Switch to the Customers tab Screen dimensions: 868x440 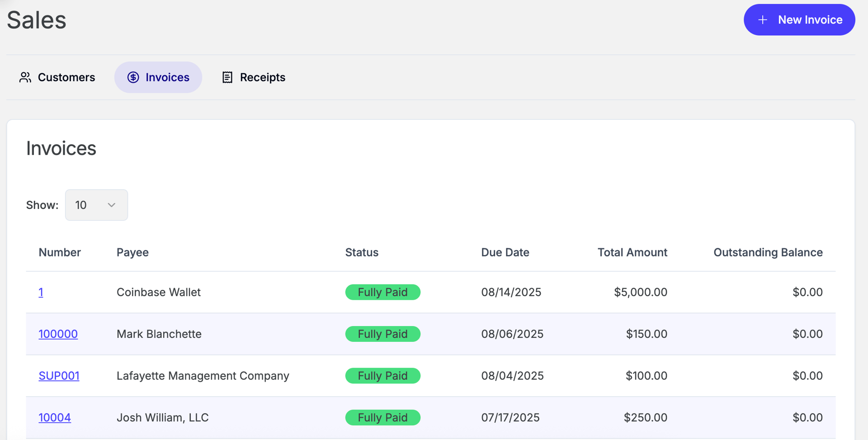(x=57, y=77)
